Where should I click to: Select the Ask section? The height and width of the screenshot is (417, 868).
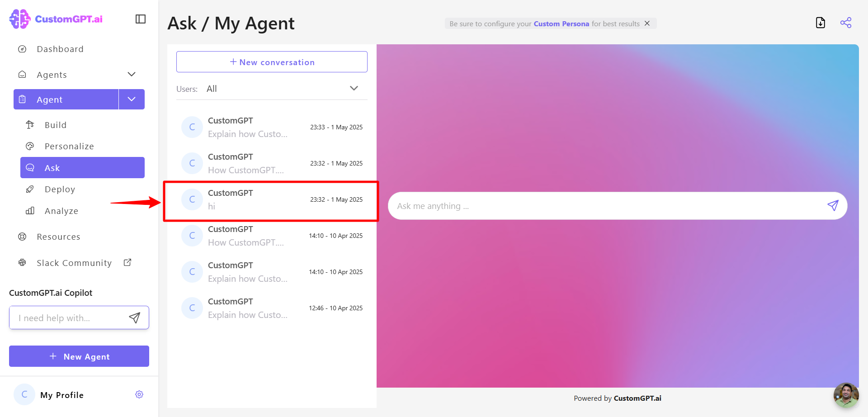coord(82,168)
